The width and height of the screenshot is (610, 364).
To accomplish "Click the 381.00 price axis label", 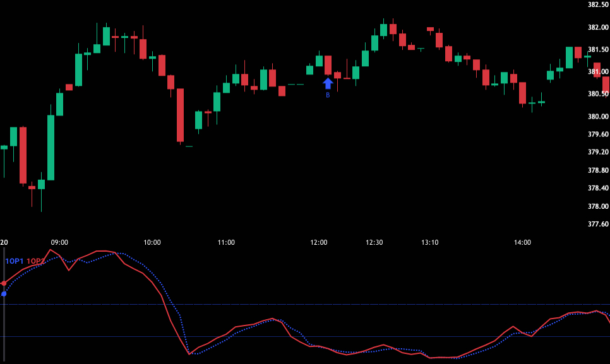I will coord(598,71).
